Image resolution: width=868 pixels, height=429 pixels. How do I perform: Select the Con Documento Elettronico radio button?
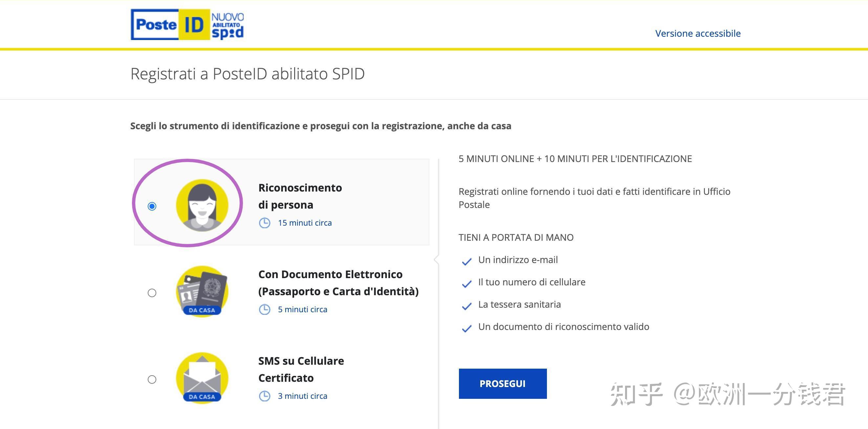coord(152,293)
